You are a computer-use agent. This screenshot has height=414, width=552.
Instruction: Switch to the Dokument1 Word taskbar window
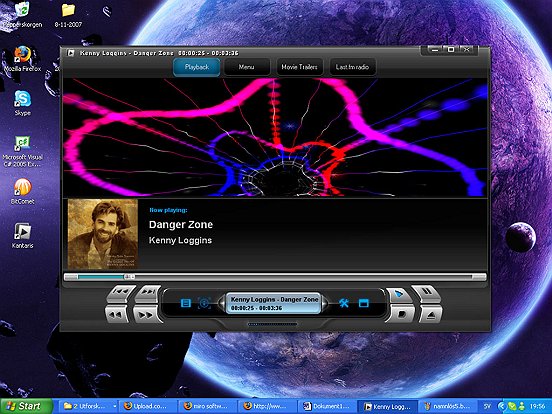(x=327, y=406)
